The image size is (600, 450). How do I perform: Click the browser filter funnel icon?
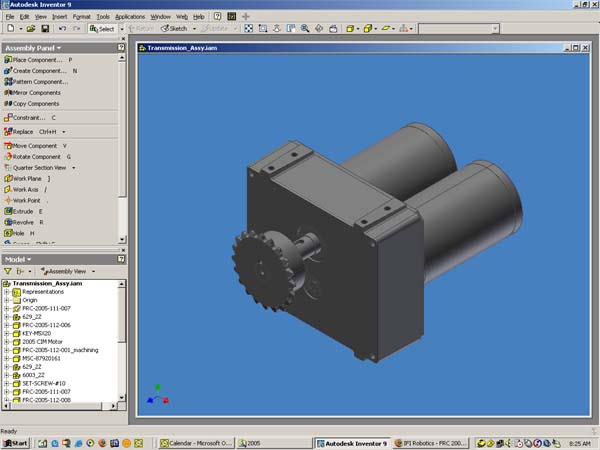(x=8, y=271)
